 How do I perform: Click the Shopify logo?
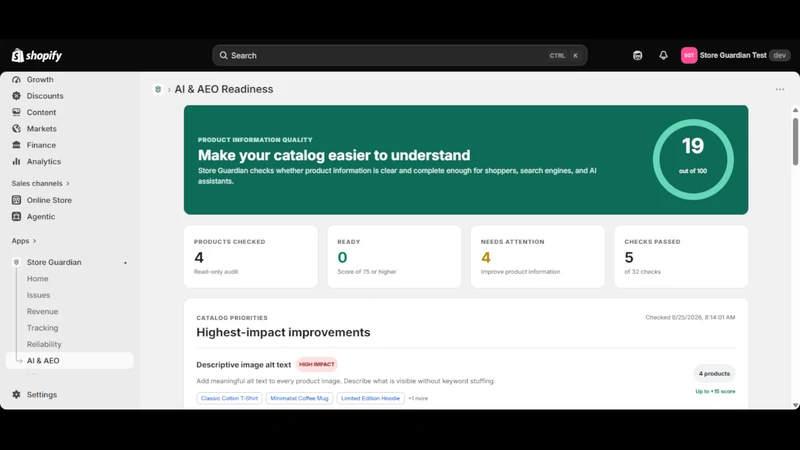37,55
